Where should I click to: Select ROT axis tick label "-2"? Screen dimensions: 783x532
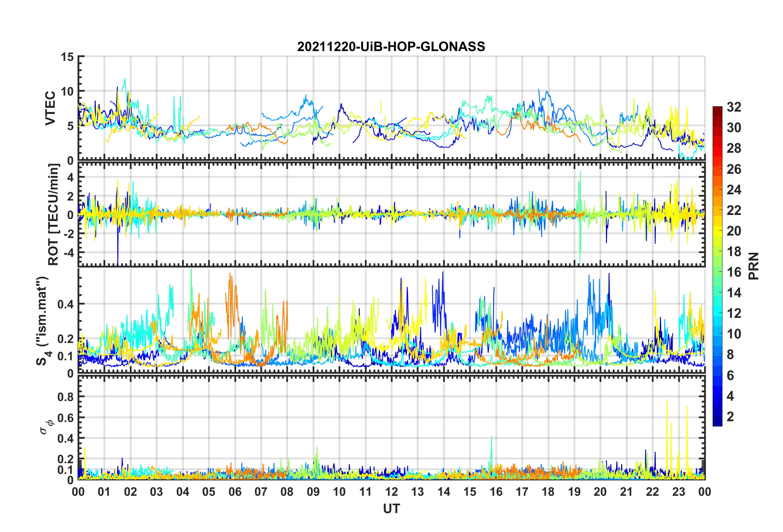[x=68, y=233]
